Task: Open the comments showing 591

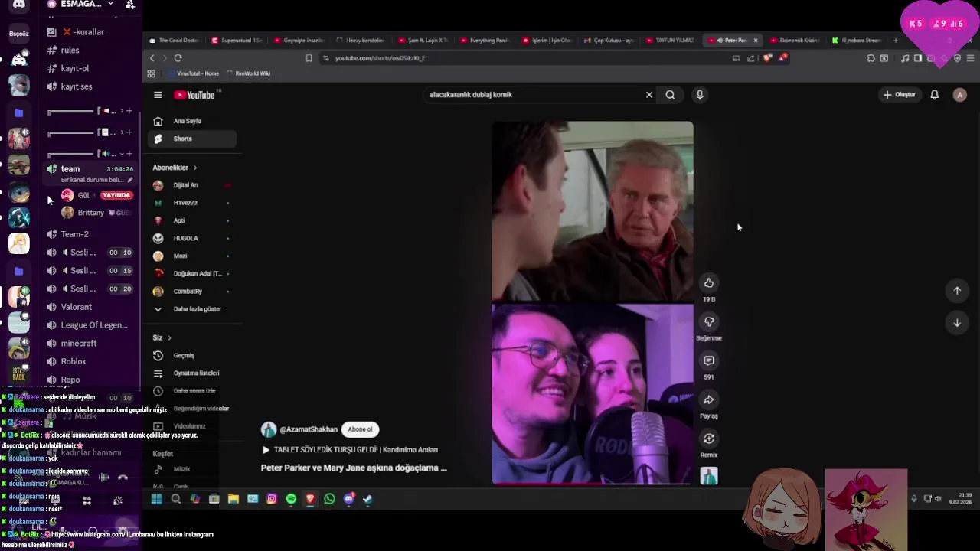Action: (x=709, y=360)
